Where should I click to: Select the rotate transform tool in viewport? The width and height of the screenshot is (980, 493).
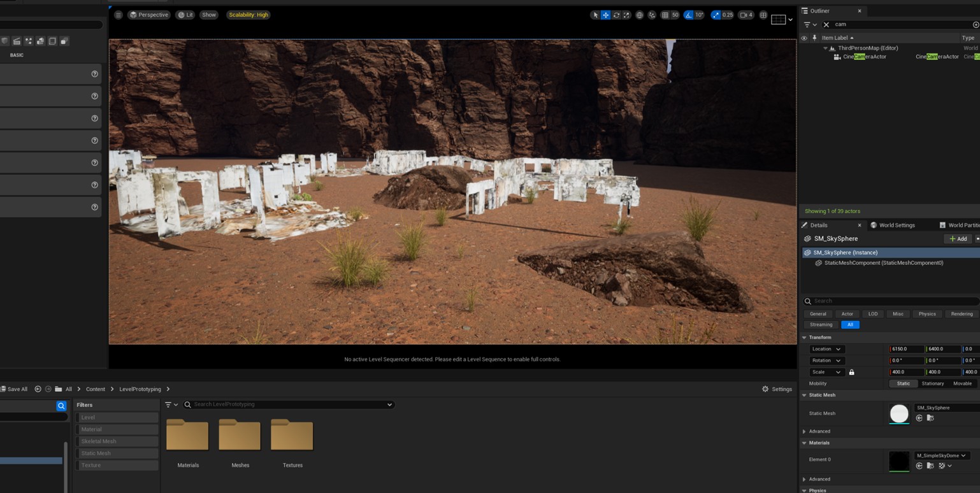[616, 15]
